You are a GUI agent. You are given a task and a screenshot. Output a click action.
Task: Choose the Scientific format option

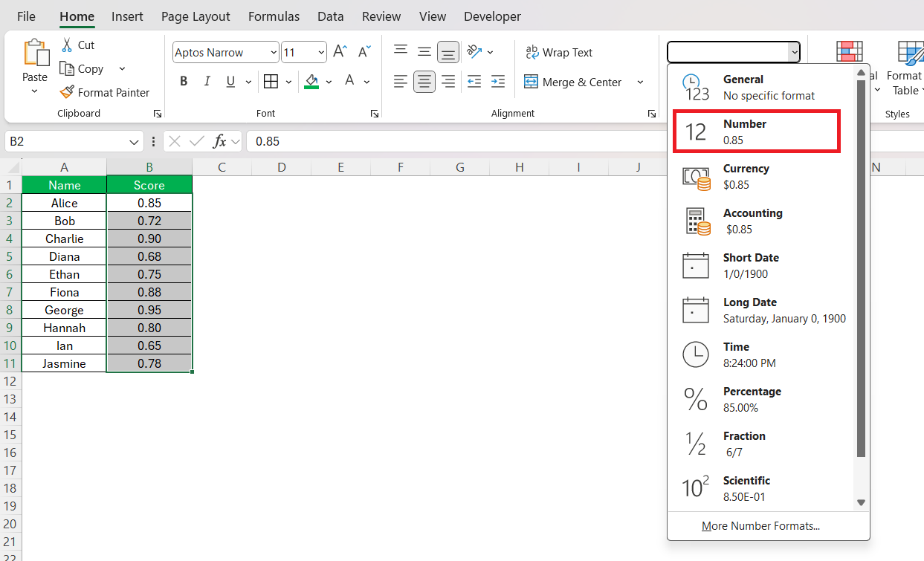click(761, 488)
